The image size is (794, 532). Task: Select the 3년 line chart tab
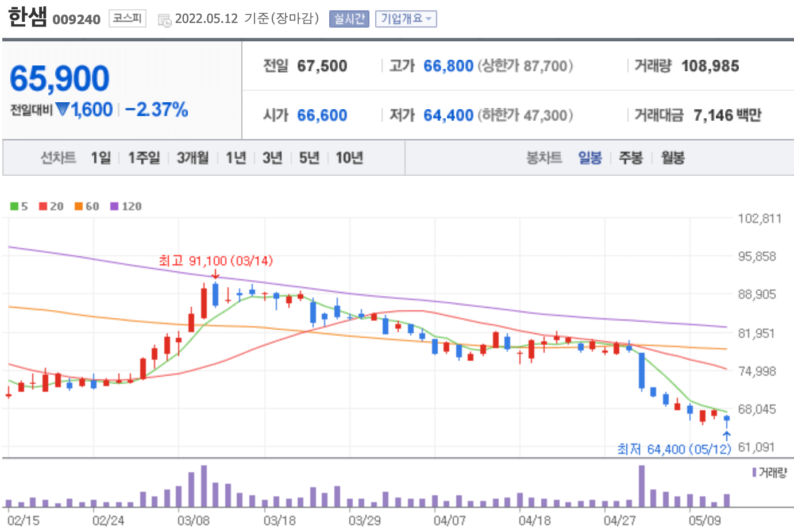point(272,157)
